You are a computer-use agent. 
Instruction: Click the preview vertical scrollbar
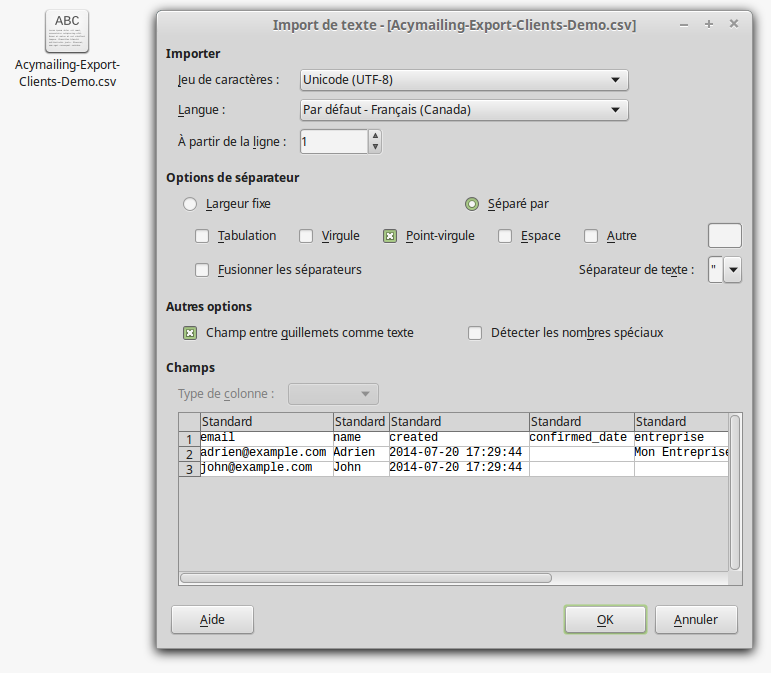pyautogui.click(x=735, y=492)
